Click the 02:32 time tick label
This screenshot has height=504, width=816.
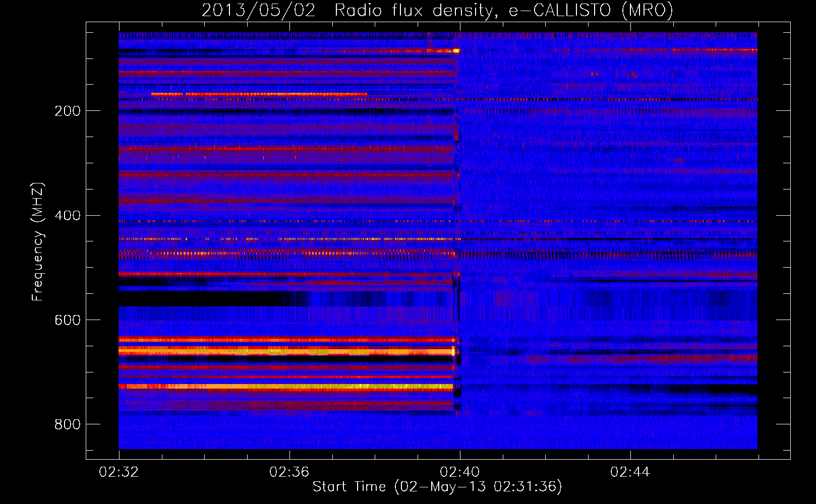pos(119,472)
